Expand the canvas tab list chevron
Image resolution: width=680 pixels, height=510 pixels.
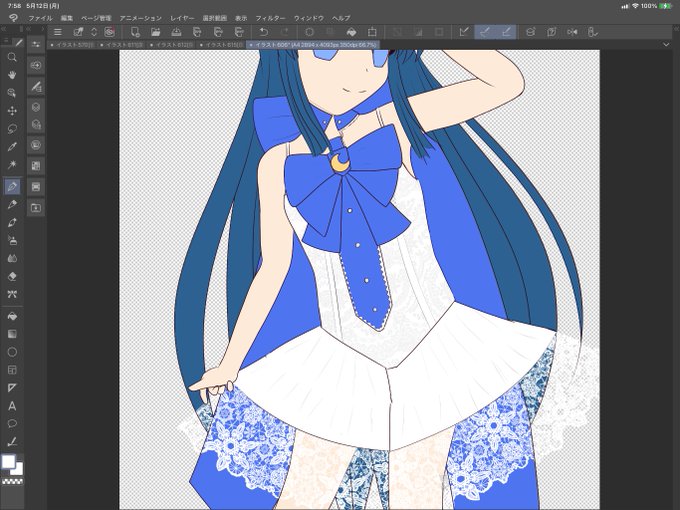click(666, 44)
